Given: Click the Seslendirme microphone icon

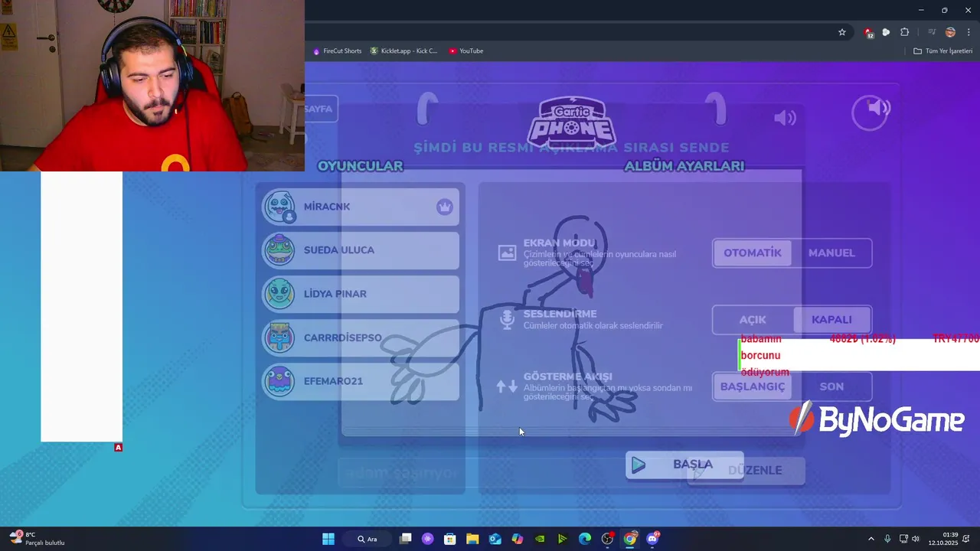Looking at the screenshot, I should pos(507,319).
